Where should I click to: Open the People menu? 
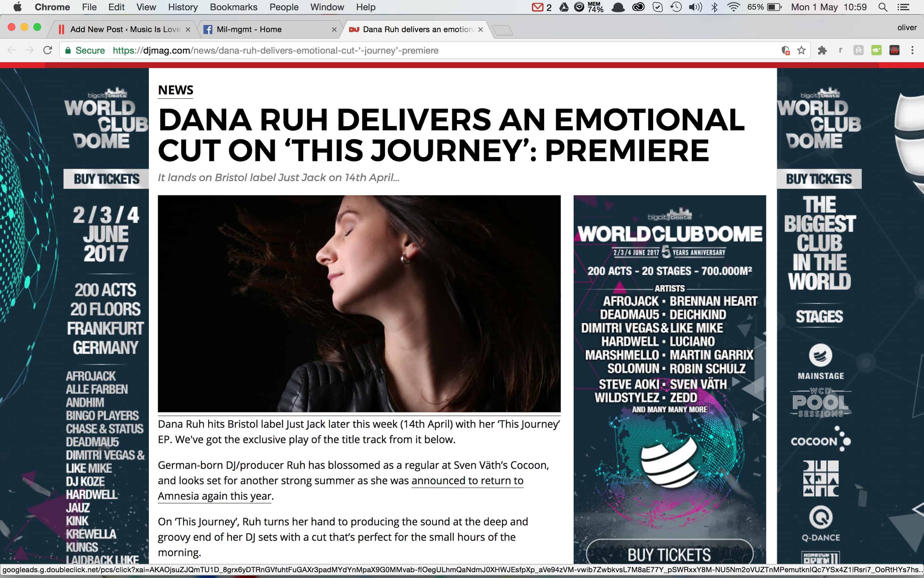click(284, 7)
